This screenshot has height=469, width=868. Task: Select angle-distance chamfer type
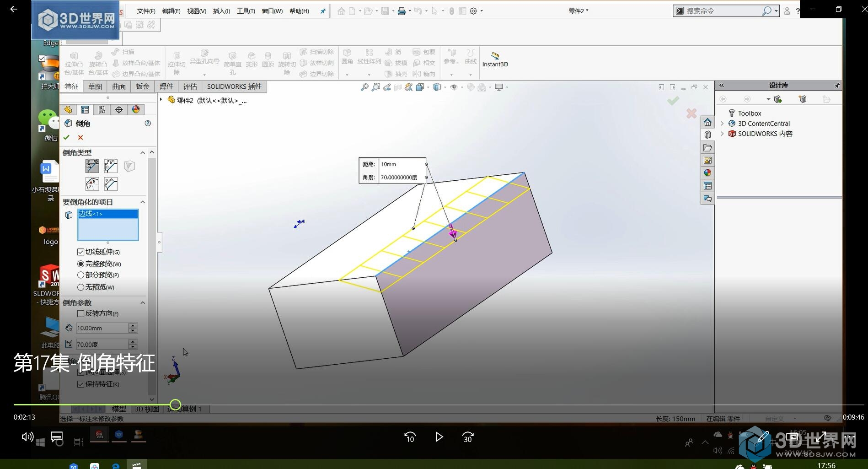92,166
